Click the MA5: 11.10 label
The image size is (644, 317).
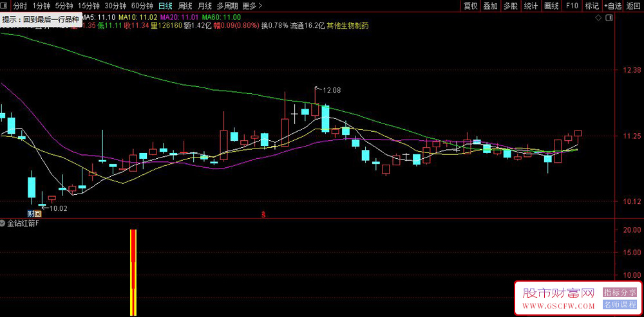tap(98, 17)
